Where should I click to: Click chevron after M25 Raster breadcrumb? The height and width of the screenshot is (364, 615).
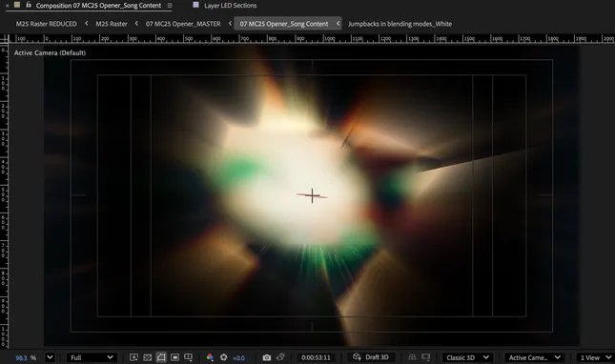click(x=136, y=24)
